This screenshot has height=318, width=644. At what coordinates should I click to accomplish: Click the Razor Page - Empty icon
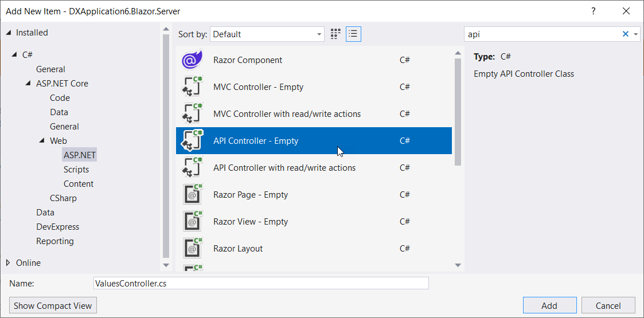point(192,194)
